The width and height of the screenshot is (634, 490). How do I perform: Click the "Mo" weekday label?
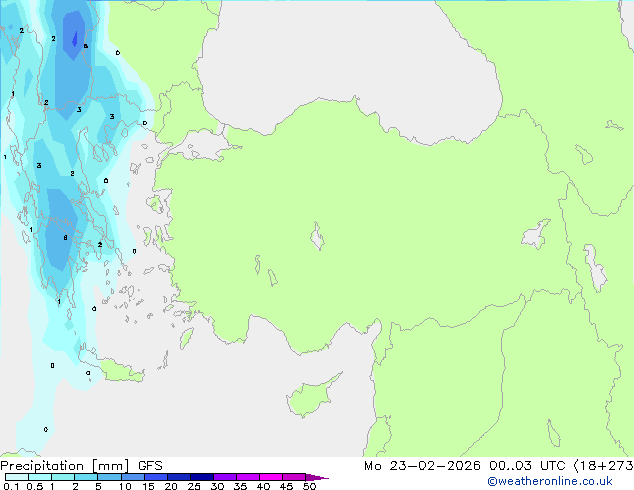tap(373, 466)
